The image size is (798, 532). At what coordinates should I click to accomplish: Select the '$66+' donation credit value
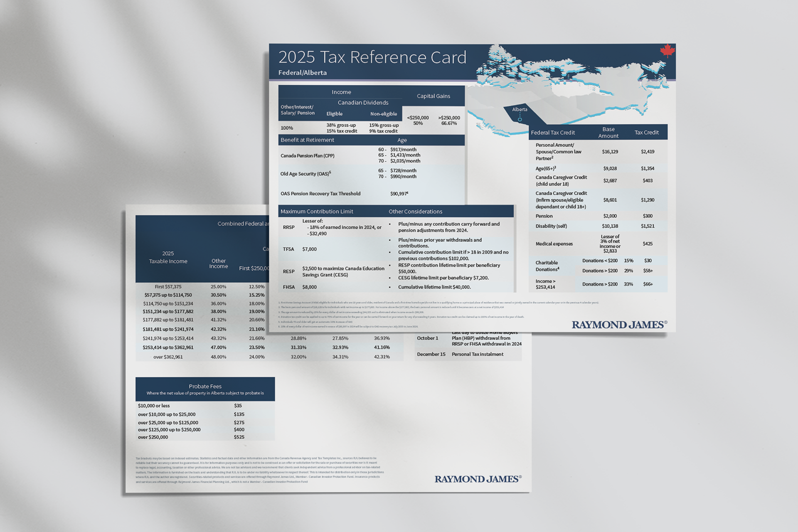(648, 284)
